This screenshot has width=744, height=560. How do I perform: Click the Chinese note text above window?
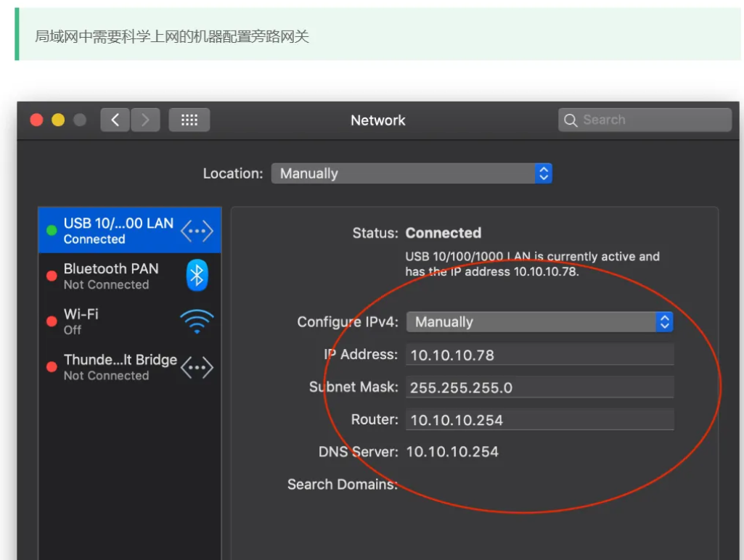click(172, 36)
